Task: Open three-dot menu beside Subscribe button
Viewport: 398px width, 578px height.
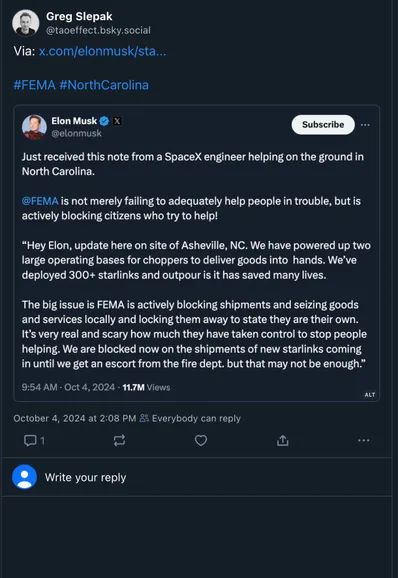Action: click(x=365, y=125)
